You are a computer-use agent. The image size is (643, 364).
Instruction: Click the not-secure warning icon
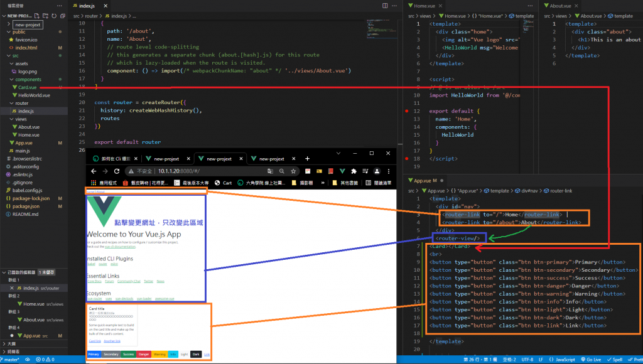pyautogui.click(x=131, y=171)
